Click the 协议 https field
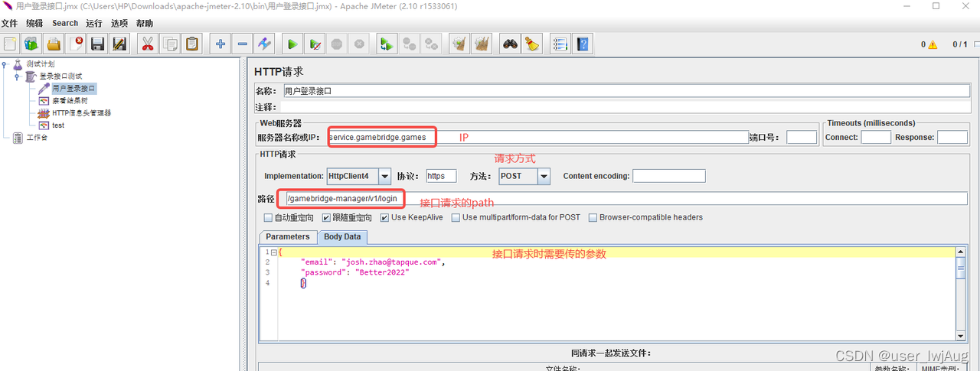This screenshot has height=371, width=980. [441, 176]
